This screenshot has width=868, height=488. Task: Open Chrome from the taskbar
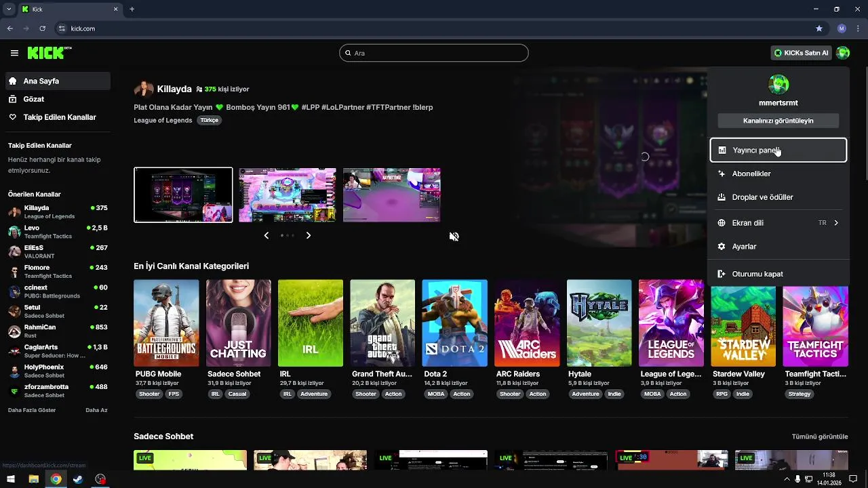click(x=56, y=479)
